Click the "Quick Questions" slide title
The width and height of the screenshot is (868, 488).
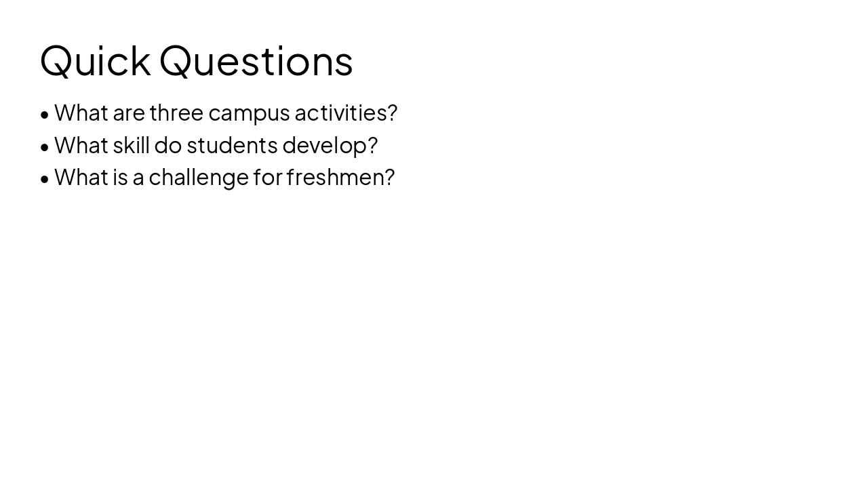(x=197, y=61)
